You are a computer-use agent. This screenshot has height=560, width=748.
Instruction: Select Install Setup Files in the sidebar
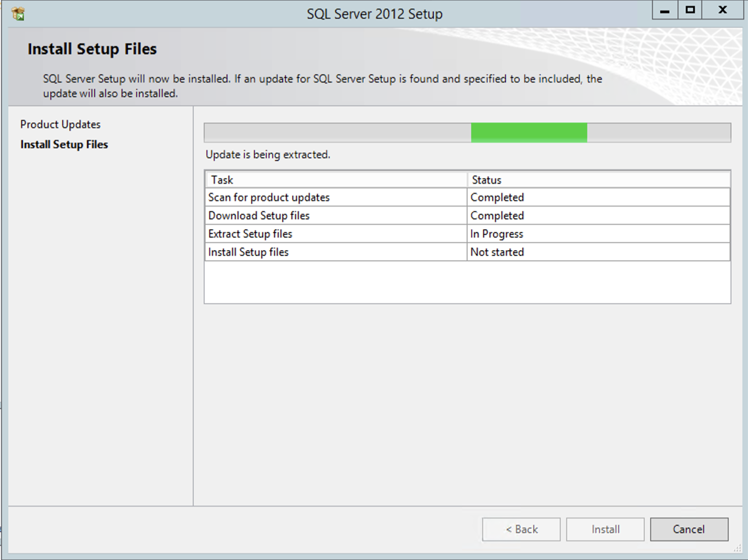coord(64,144)
